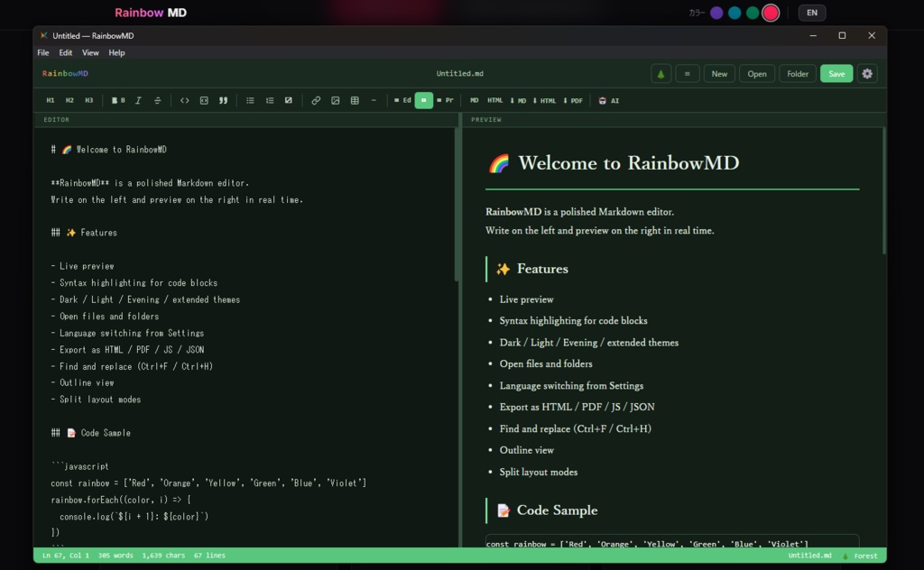Select the pink color swatch in the title bar

click(x=770, y=12)
